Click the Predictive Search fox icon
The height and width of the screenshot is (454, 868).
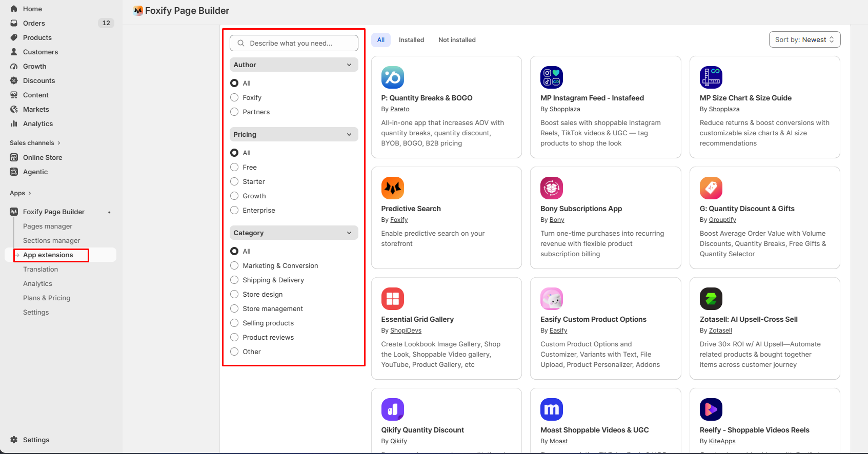pos(393,188)
